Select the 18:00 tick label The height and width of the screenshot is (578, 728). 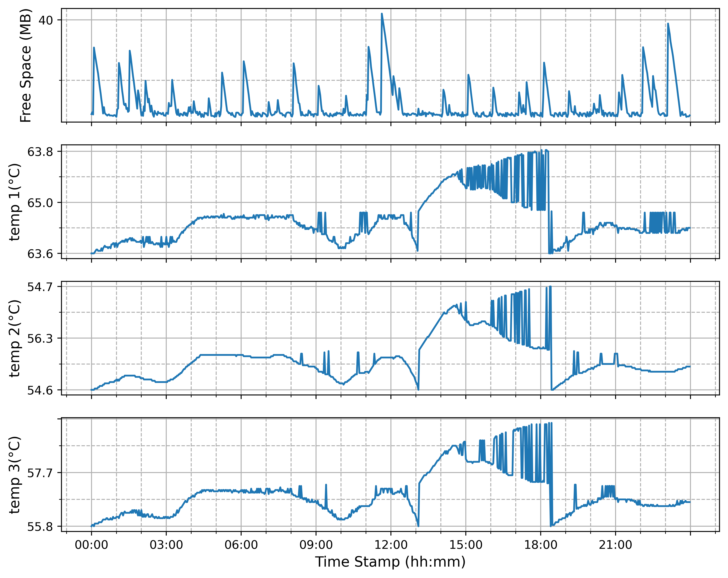[x=541, y=545]
